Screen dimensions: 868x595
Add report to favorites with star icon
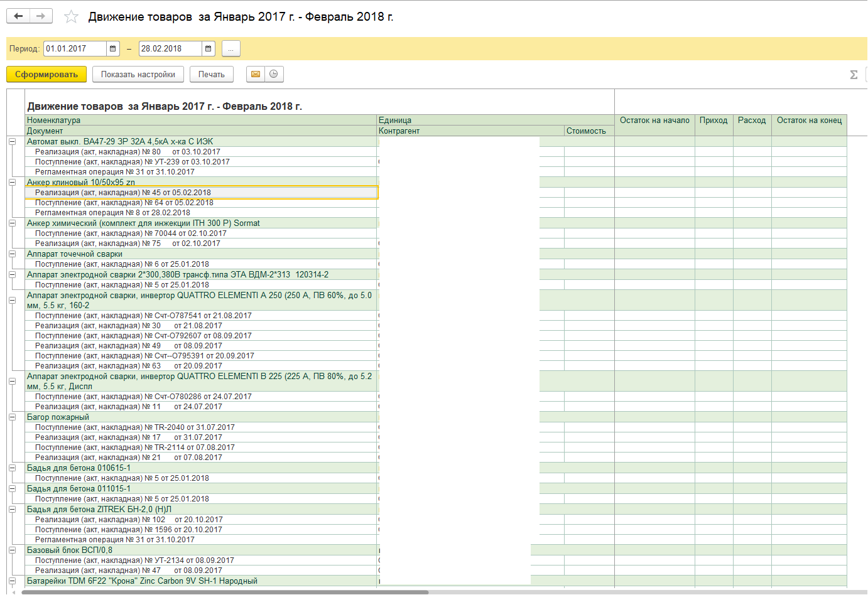click(72, 17)
